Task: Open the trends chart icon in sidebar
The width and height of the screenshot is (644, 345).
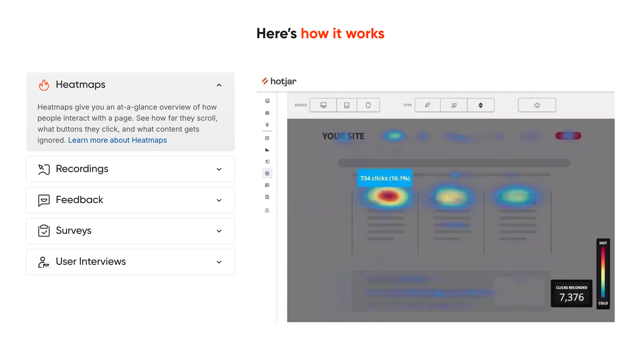Action: point(268,138)
